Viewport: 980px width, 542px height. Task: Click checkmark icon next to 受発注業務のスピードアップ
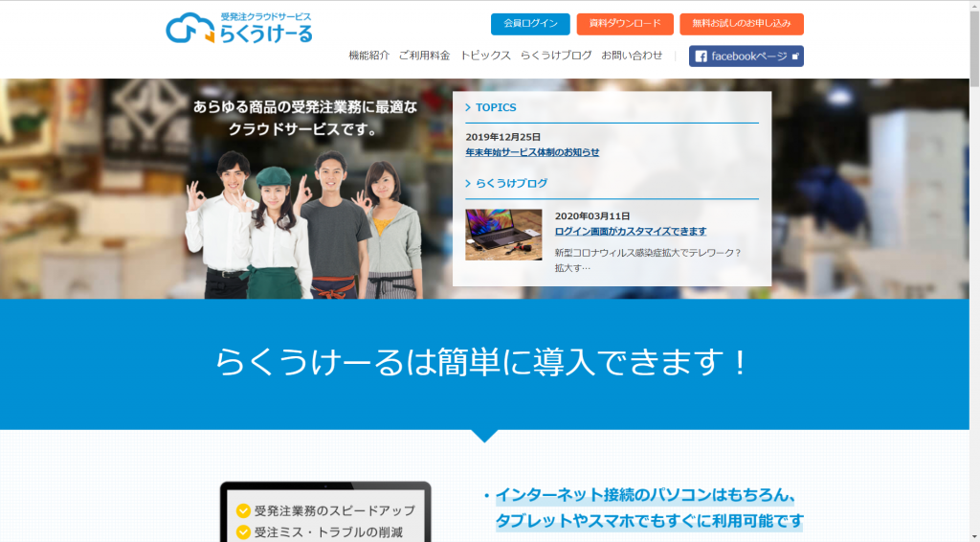pyautogui.click(x=244, y=510)
